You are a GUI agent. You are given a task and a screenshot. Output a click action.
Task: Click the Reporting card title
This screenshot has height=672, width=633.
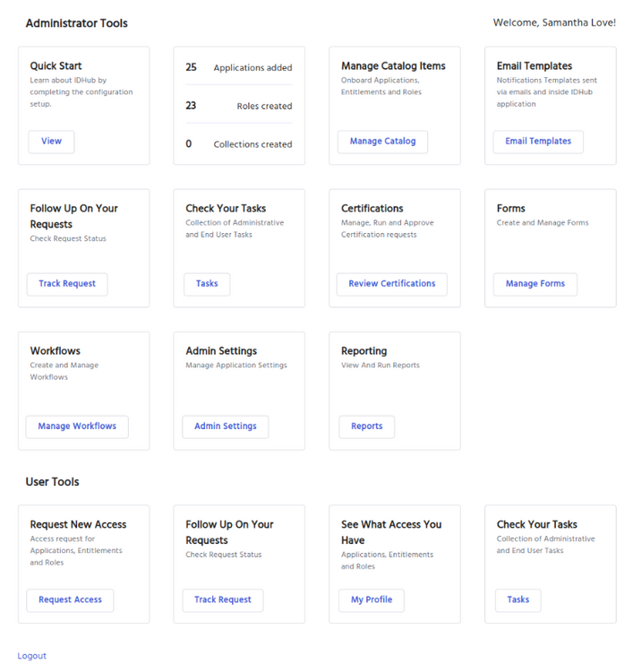(364, 351)
